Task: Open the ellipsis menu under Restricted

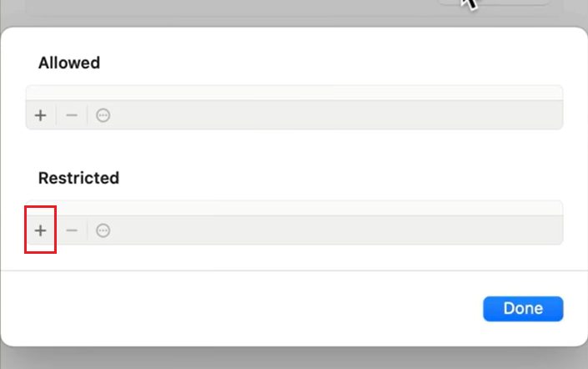Action: coord(103,230)
